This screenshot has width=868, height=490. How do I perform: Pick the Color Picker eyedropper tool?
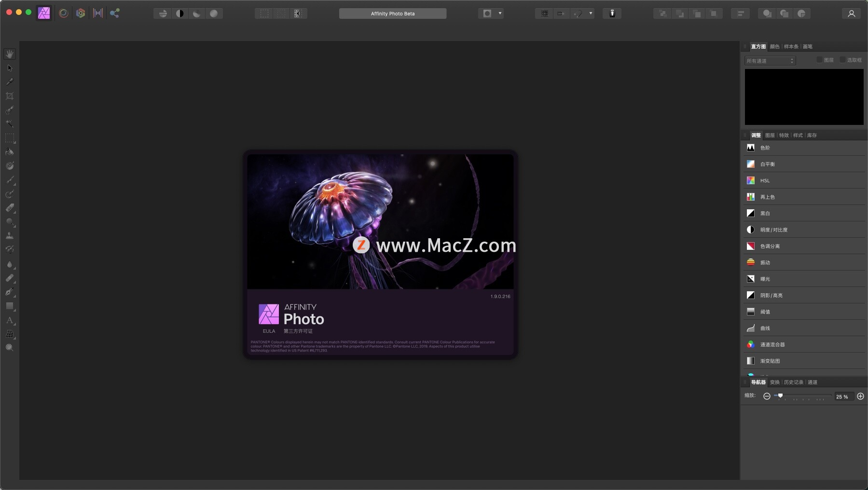(10, 82)
